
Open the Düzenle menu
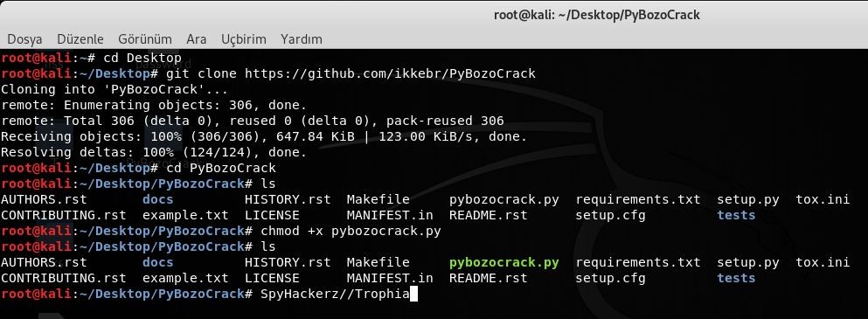[80, 39]
